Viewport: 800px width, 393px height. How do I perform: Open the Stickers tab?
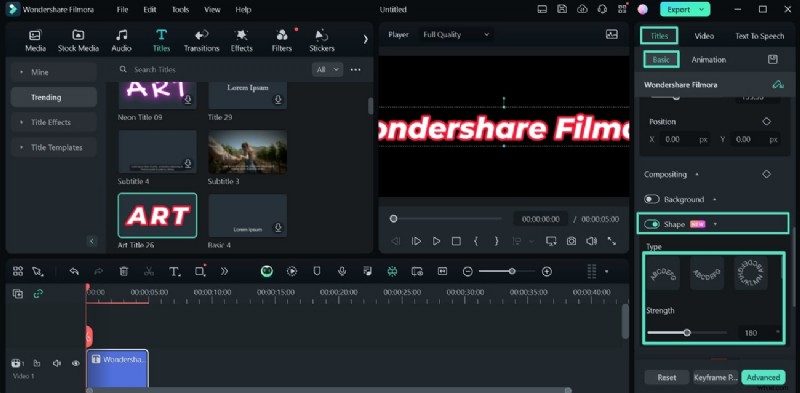click(x=322, y=41)
